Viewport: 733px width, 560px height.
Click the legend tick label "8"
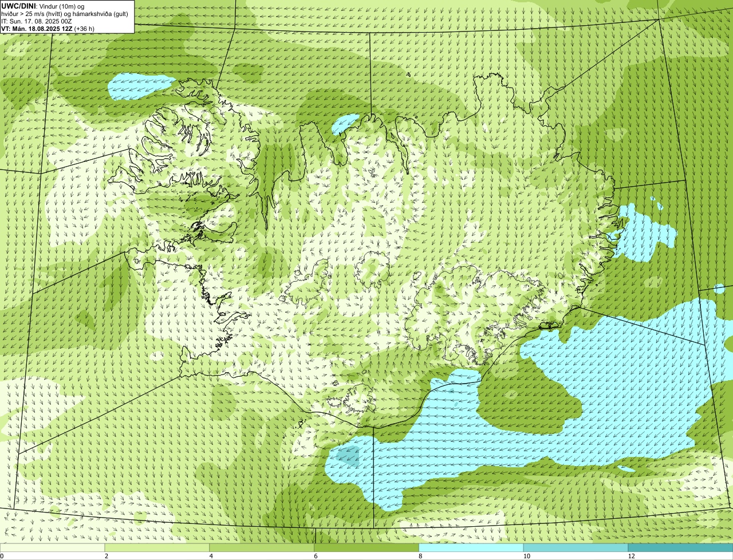[x=421, y=556]
